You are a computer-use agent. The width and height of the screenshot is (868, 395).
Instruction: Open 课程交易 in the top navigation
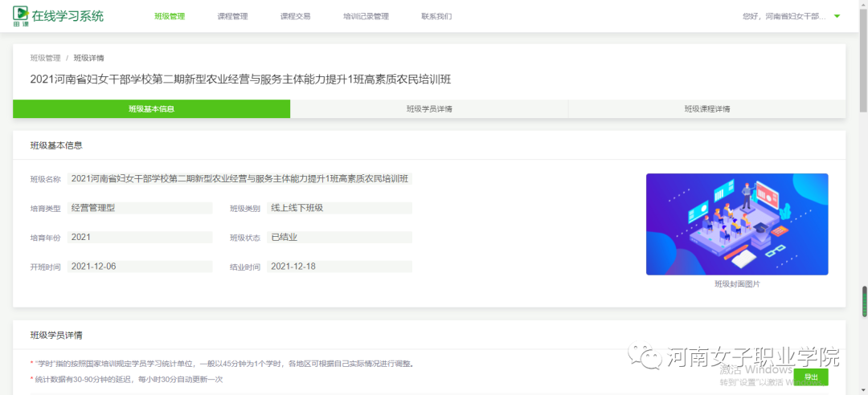[x=295, y=17]
